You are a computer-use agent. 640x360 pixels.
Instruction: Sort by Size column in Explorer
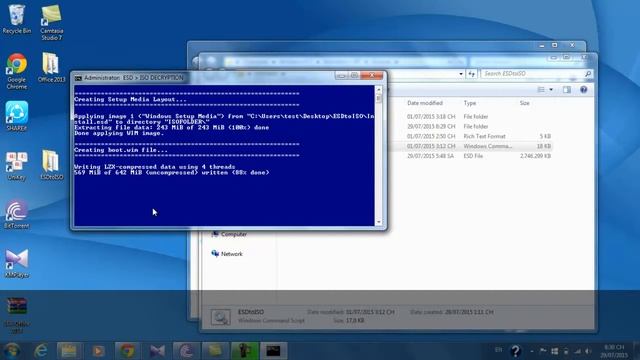tap(524, 103)
